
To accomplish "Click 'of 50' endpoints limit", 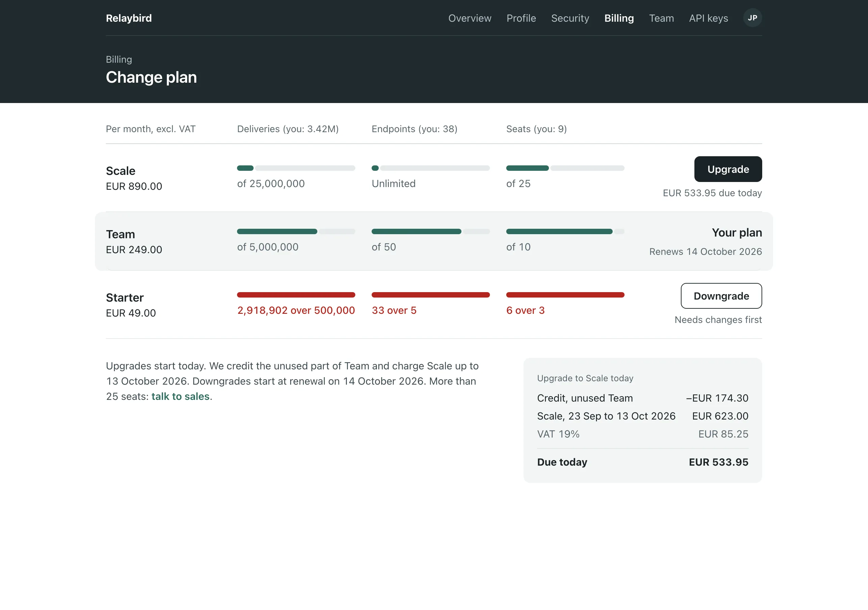I will pyautogui.click(x=384, y=247).
